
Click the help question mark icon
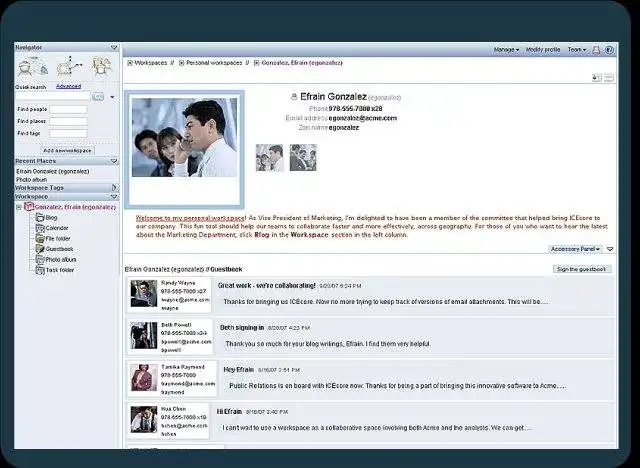tap(609, 50)
